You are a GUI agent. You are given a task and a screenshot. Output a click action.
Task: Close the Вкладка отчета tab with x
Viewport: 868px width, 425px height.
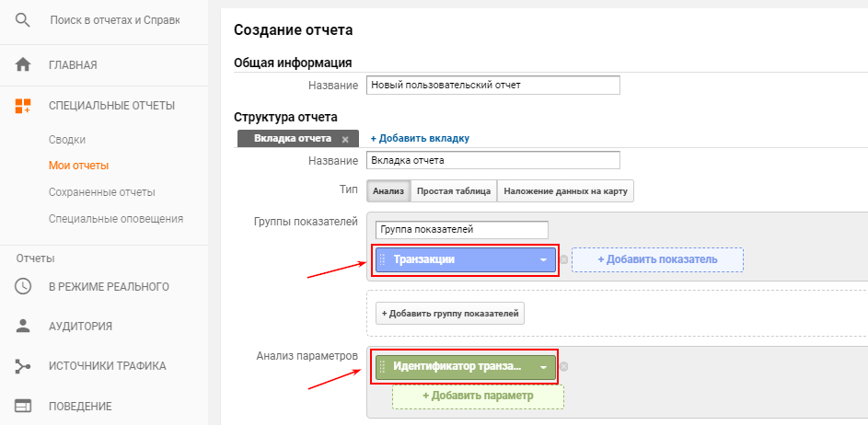coord(345,140)
